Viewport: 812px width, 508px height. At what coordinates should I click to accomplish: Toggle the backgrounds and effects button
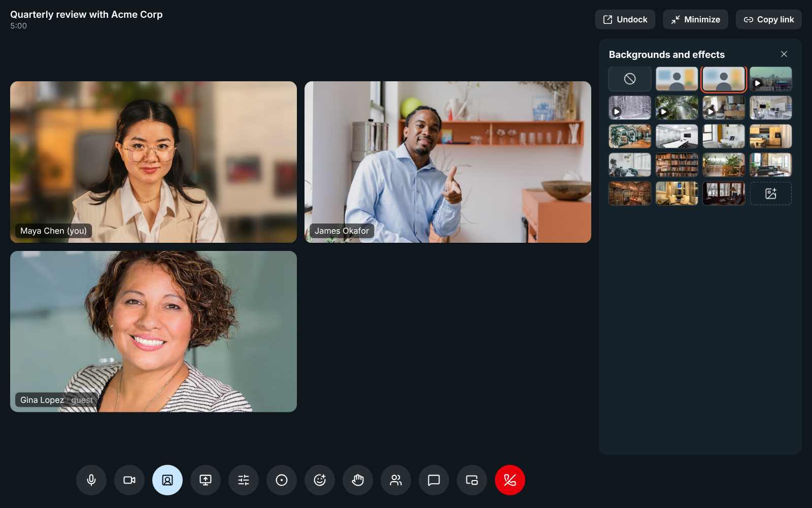click(167, 480)
